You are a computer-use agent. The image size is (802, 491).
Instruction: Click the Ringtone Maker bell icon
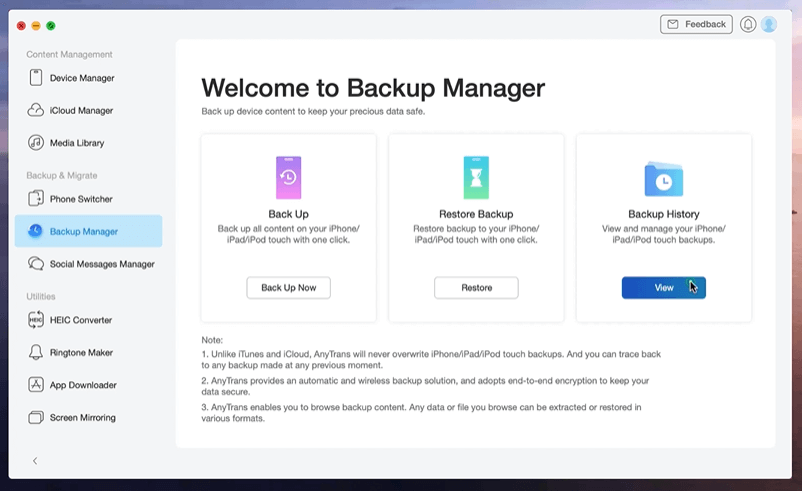pyautogui.click(x=36, y=352)
